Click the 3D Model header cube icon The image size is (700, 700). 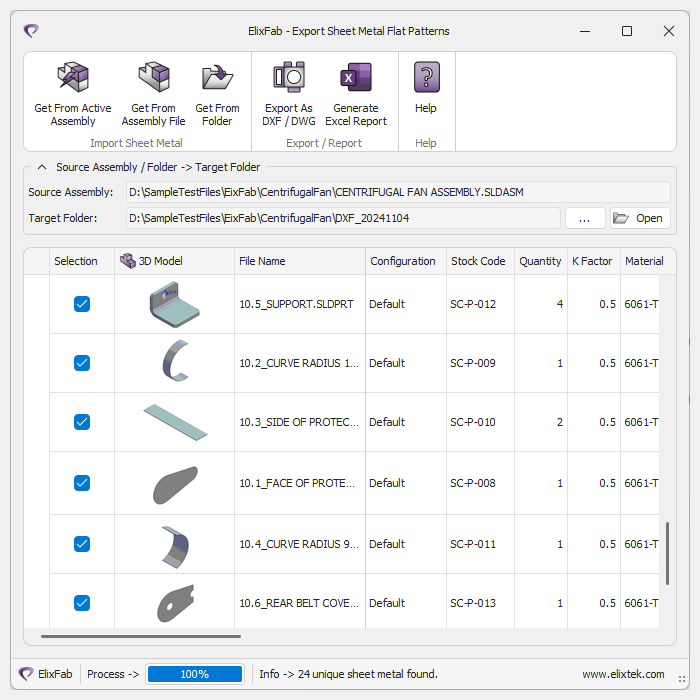(128, 261)
